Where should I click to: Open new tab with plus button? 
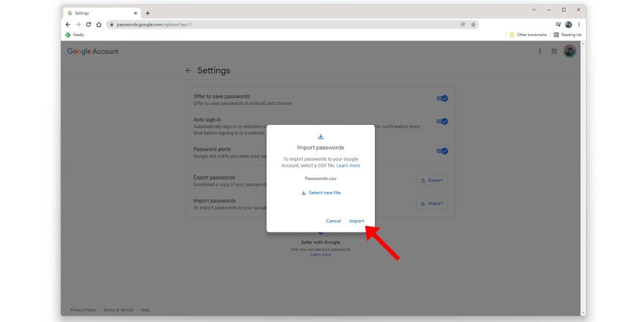[148, 13]
